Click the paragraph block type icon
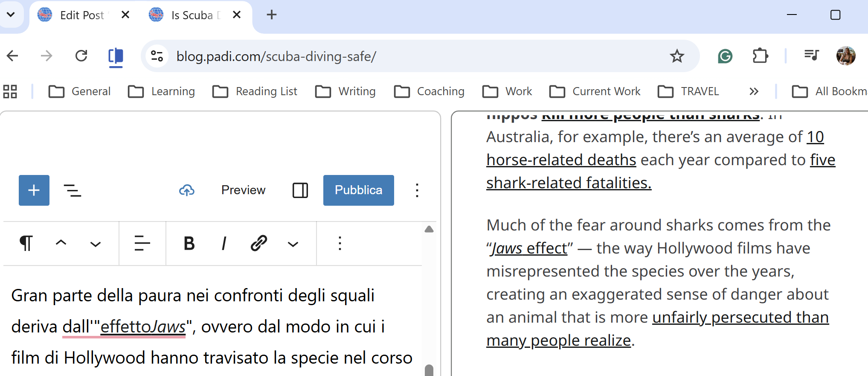Viewport: 868px width, 376px height. tap(26, 244)
